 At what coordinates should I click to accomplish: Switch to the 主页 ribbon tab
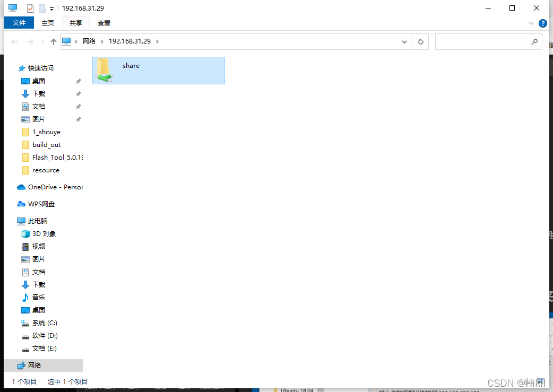tap(48, 23)
